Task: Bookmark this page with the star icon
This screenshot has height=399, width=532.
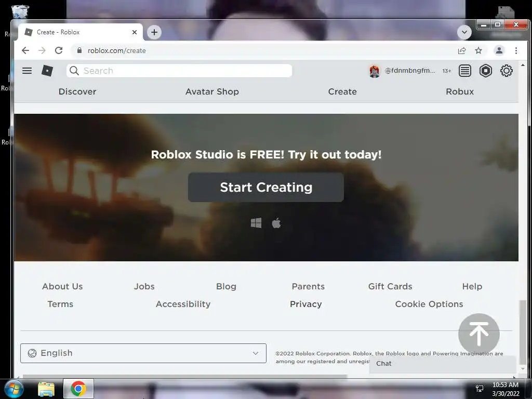Action: click(x=478, y=50)
